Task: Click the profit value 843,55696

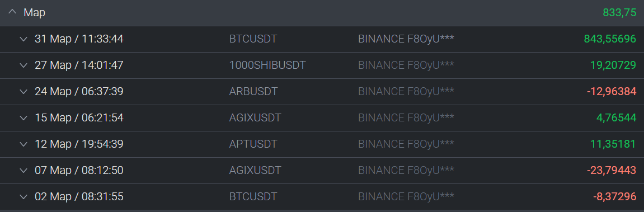Action: (610, 39)
